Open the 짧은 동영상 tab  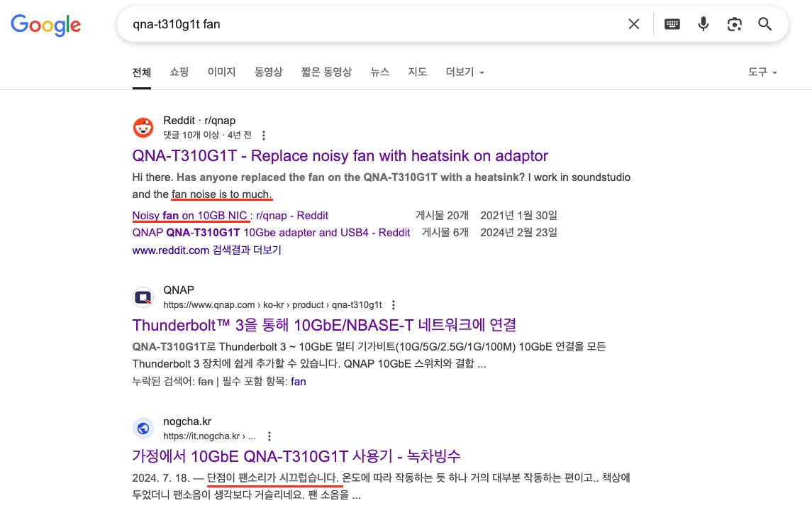(326, 72)
